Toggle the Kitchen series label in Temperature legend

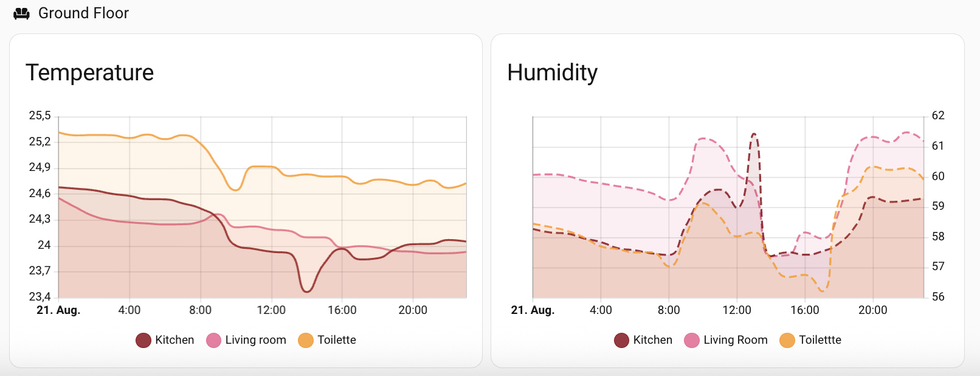click(174, 340)
